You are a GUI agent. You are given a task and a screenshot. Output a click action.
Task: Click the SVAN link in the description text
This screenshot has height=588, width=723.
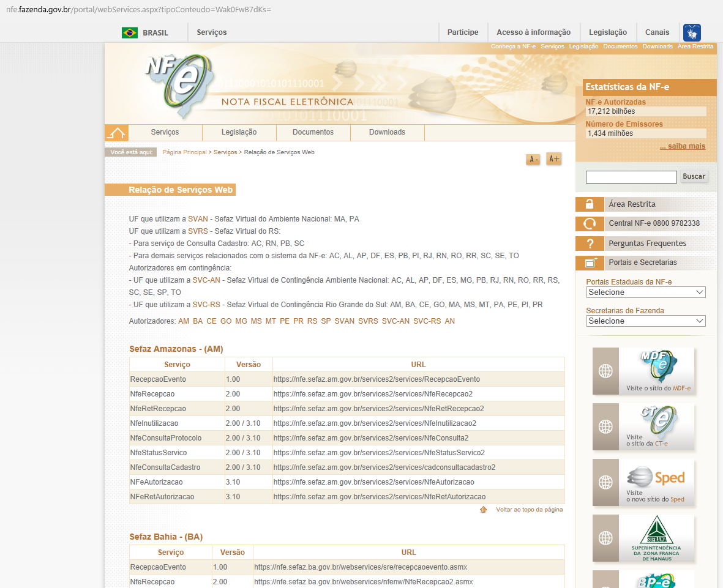tap(198, 219)
